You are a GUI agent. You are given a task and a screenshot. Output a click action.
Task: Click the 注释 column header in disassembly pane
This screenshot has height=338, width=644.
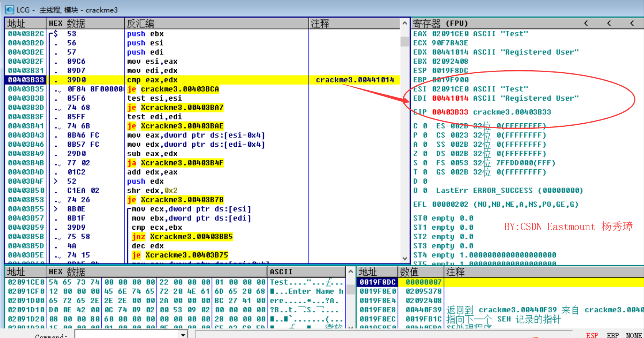point(354,23)
